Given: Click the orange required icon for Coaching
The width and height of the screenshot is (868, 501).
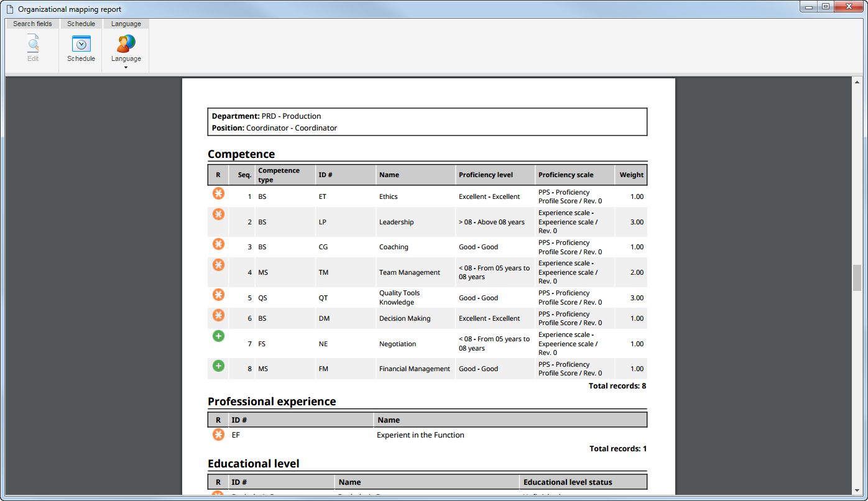Looking at the screenshot, I should click(x=218, y=244).
